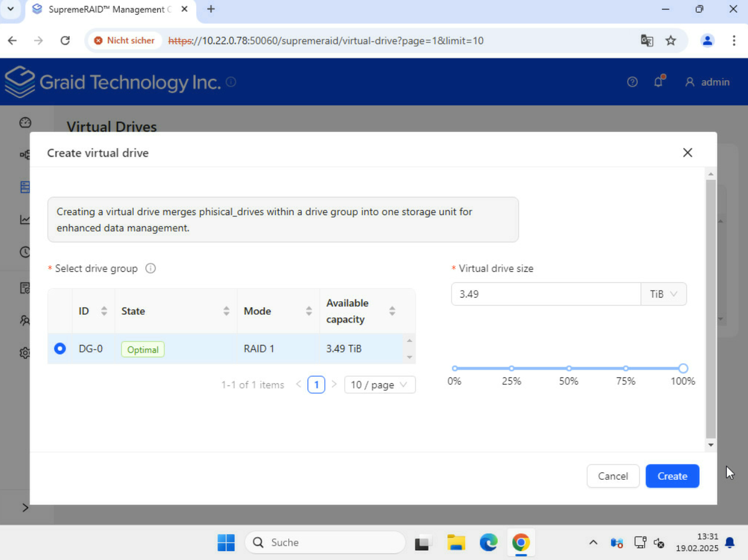Image resolution: width=748 pixels, height=560 pixels.
Task: Select the DG-0 drive group radio button
Action: (60, 348)
